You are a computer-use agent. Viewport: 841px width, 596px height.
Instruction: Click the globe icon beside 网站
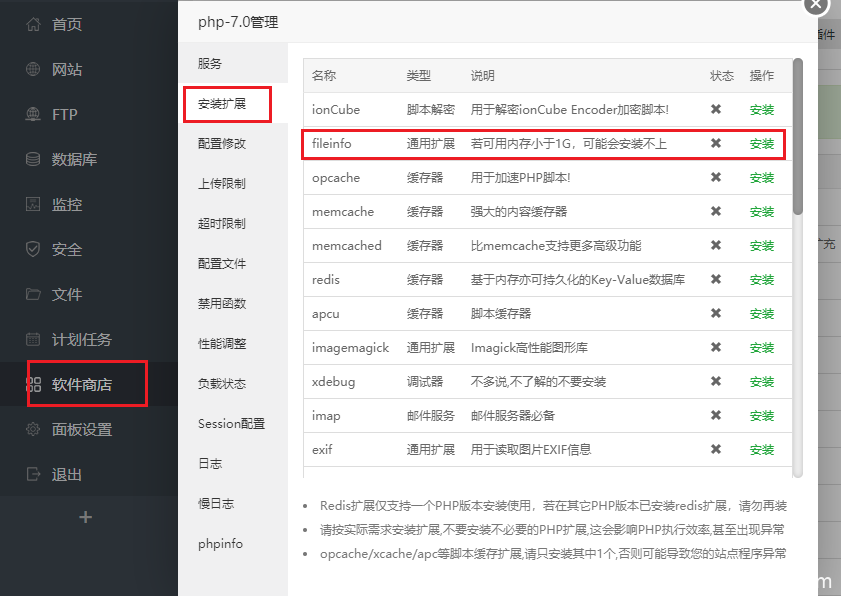pyautogui.click(x=33, y=69)
